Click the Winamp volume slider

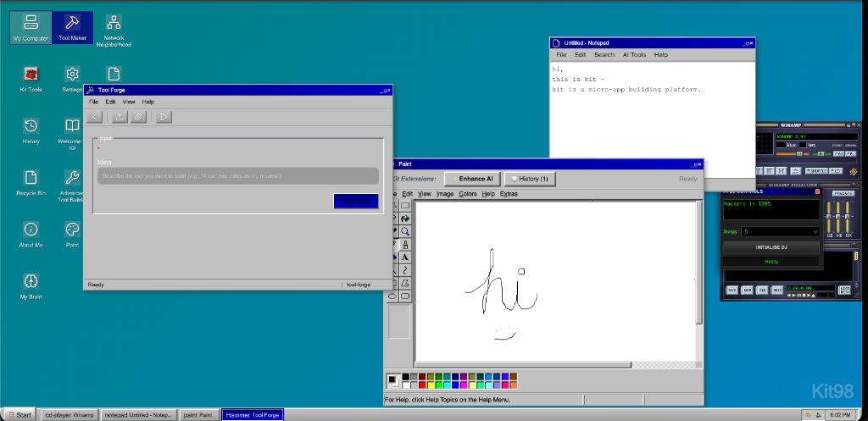[x=793, y=154]
